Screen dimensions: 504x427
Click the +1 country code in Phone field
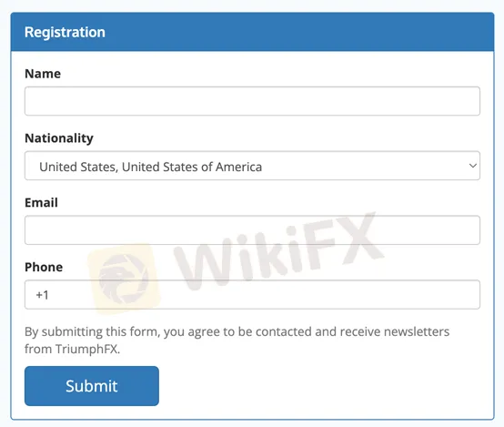(x=42, y=295)
